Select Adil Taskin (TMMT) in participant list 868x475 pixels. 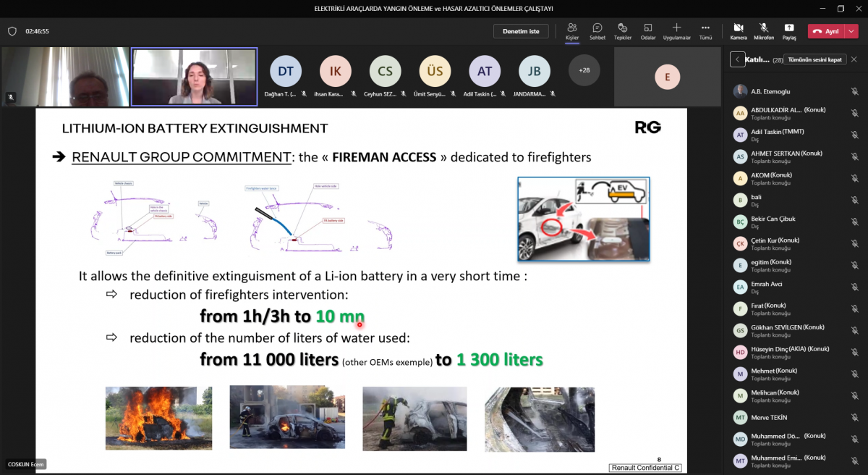click(x=796, y=135)
